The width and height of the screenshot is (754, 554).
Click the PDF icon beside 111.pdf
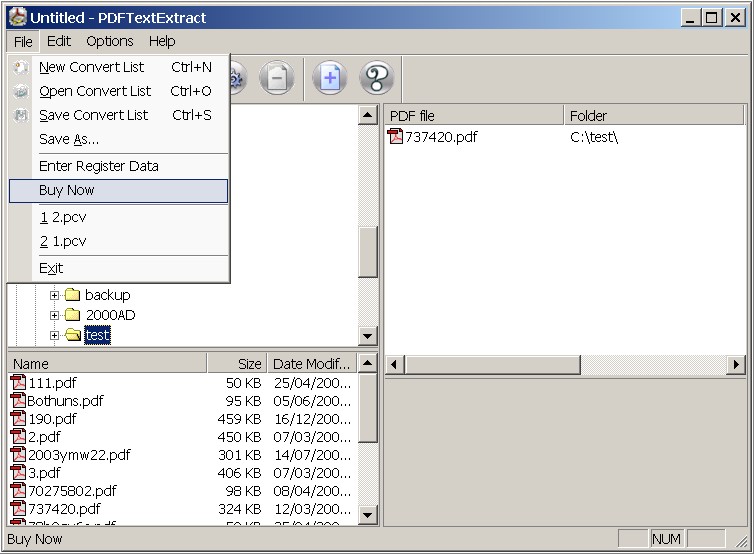(18, 382)
